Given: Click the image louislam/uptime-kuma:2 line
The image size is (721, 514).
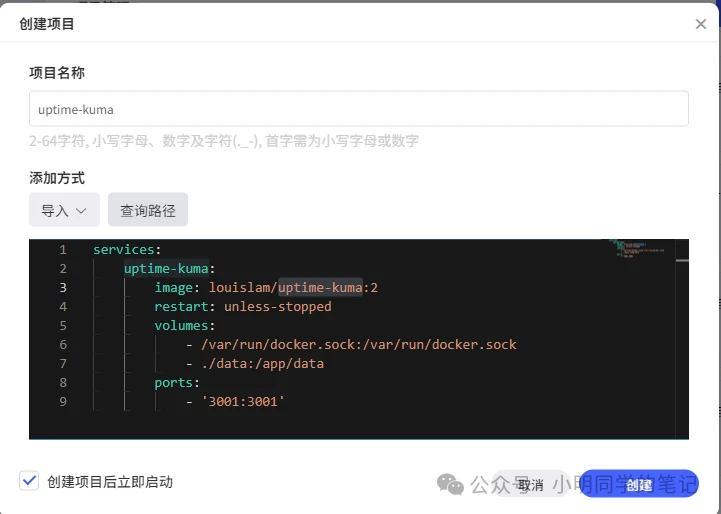Looking at the screenshot, I should click(266, 288).
